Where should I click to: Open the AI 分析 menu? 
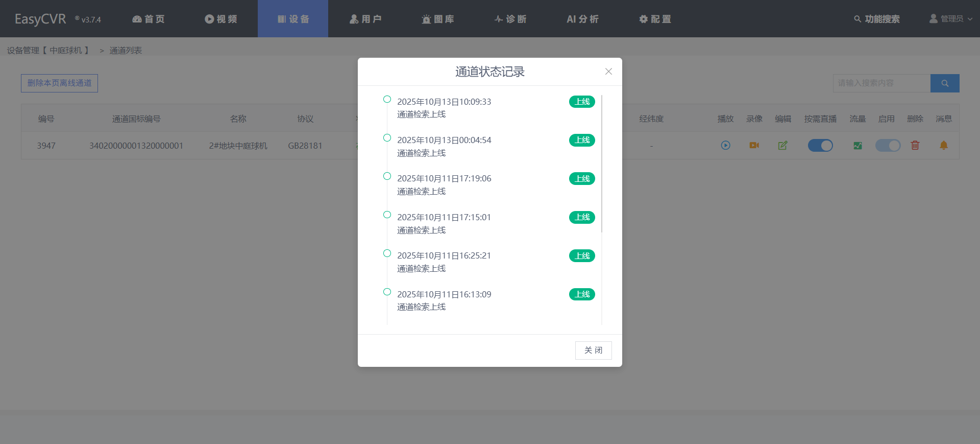(x=582, y=19)
